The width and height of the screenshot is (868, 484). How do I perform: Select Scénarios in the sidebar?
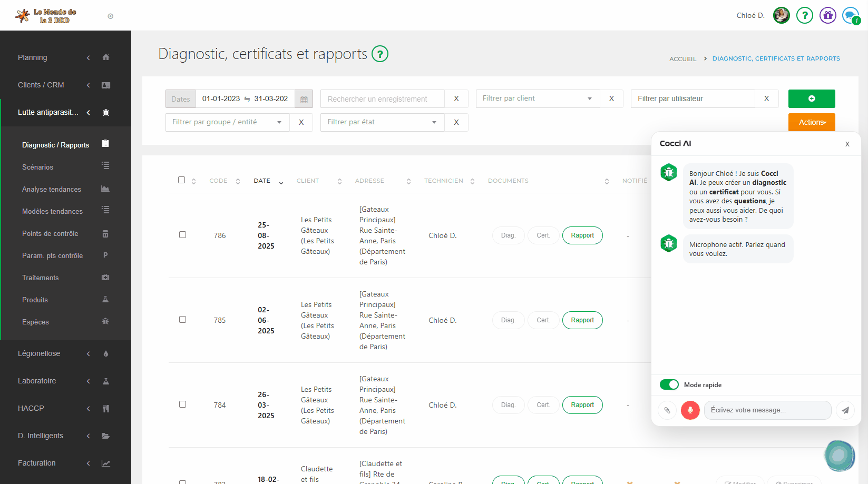(37, 167)
